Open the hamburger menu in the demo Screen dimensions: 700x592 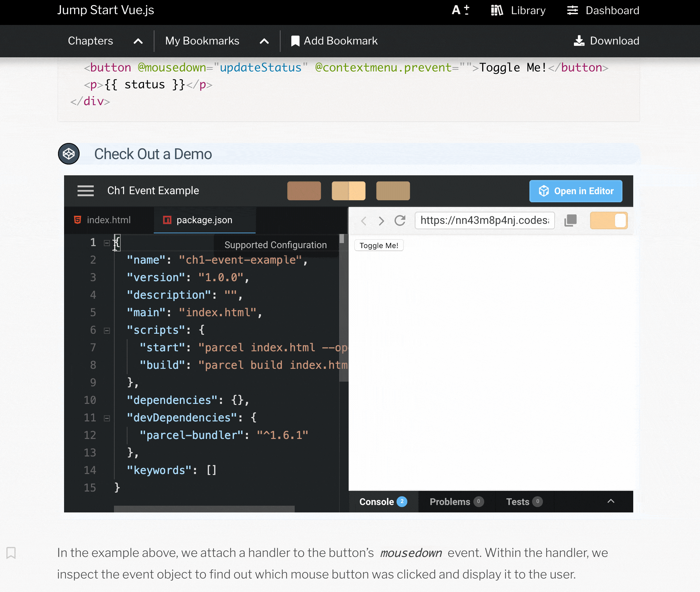click(85, 190)
